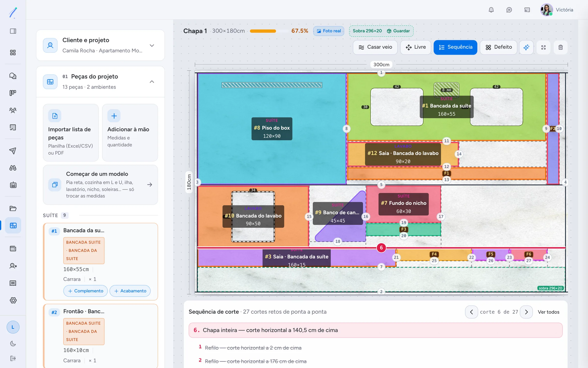Click Importar lista de peças card

point(71,132)
